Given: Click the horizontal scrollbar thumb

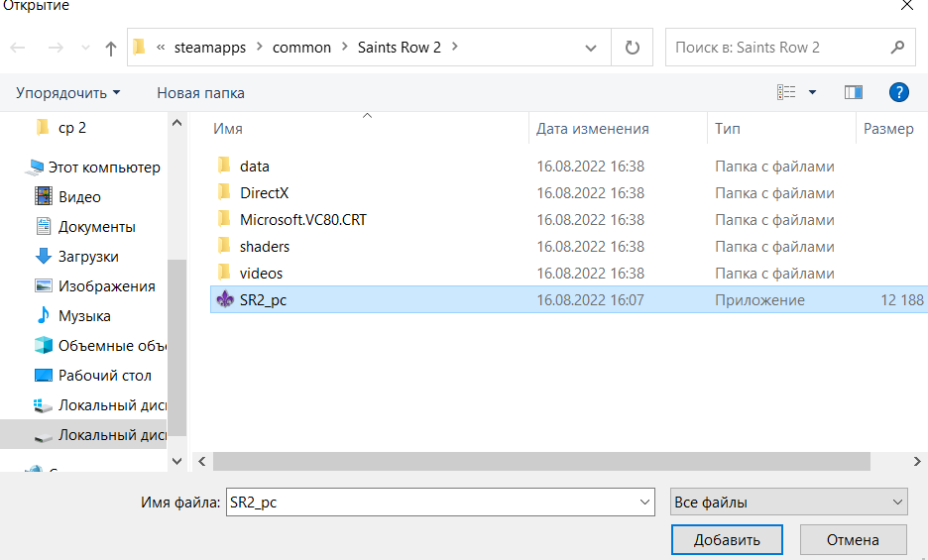Looking at the screenshot, I should click(541, 461).
